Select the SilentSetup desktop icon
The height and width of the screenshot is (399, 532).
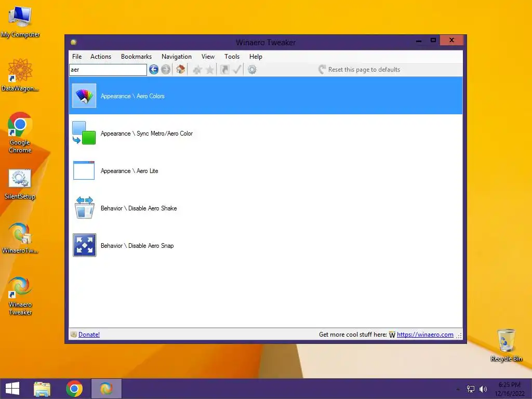pyautogui.click(x=20, y=184)
